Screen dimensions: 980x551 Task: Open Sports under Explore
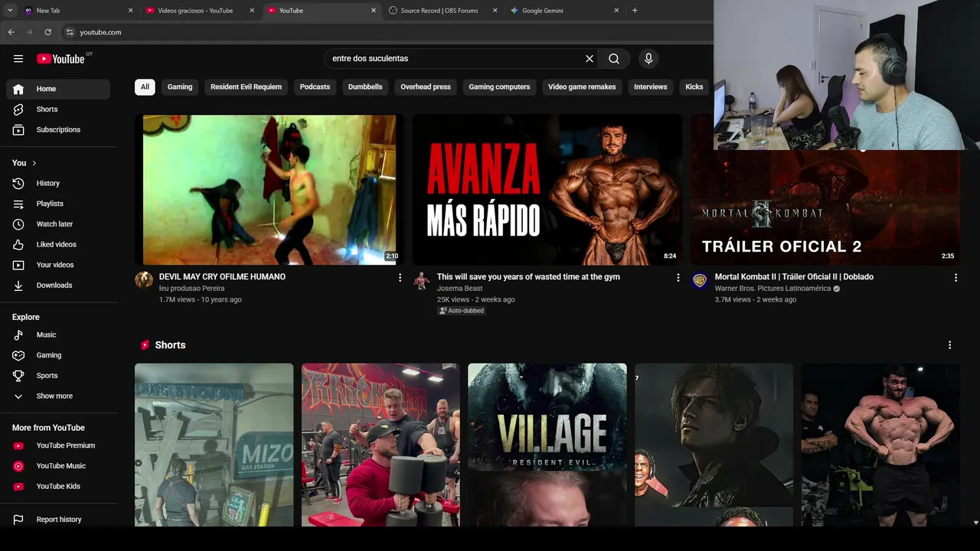click(x=58, y=376)
